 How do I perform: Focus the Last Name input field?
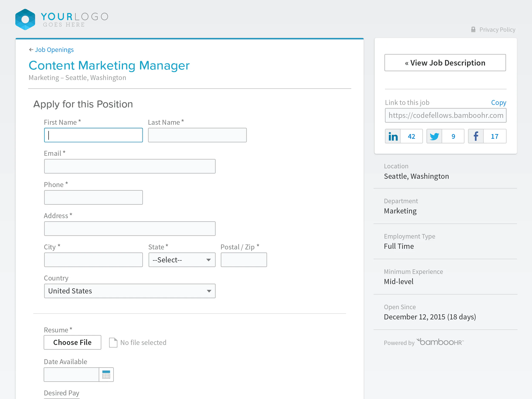(197, 135)
